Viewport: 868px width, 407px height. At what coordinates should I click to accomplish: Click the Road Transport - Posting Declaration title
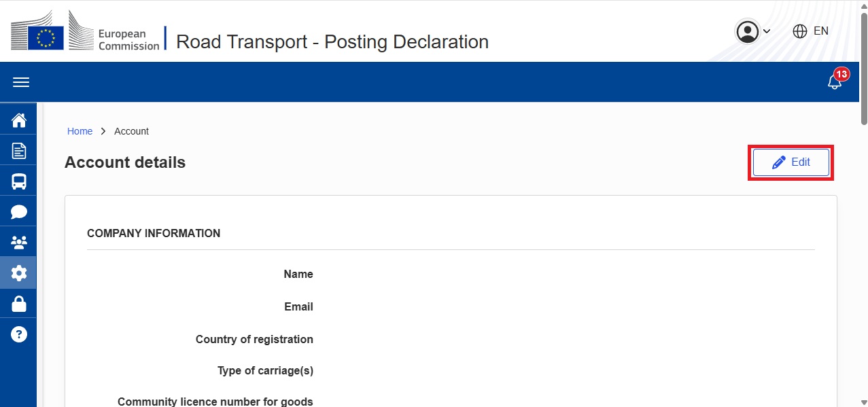(x=332, y=41)
